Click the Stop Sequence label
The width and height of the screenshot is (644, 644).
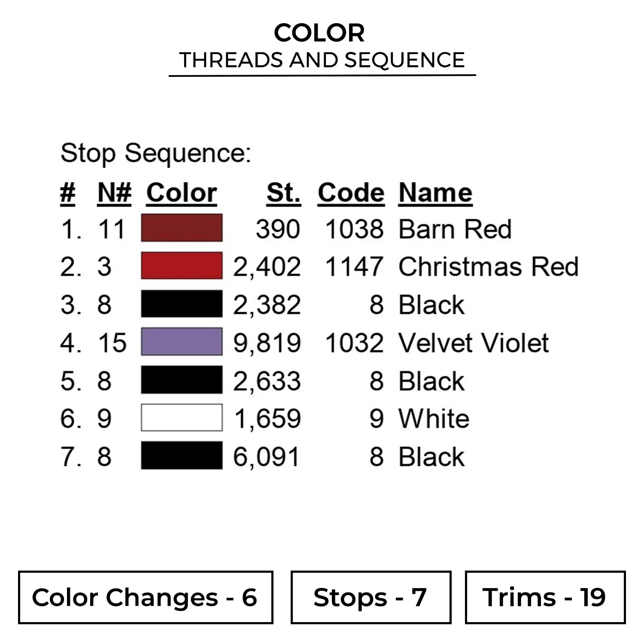[156, 153]
